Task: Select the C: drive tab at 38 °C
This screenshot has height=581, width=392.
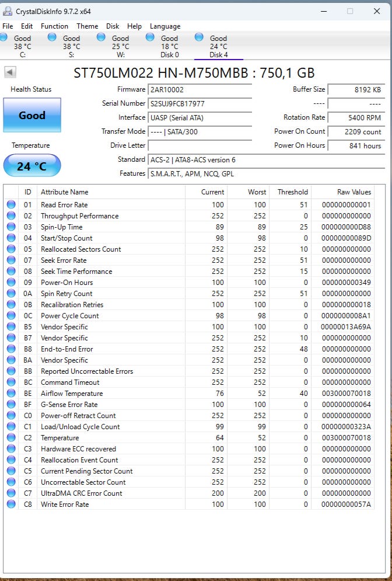Action: 23,46
